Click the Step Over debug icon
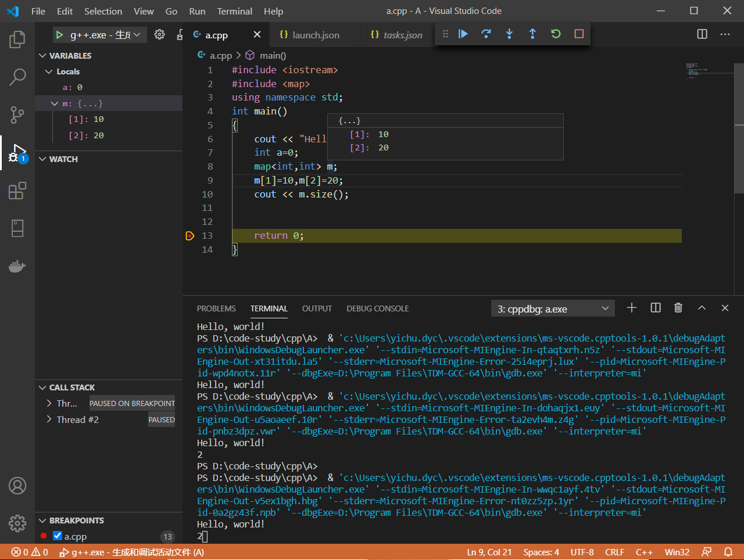The image size is (744, 560). click(x=487, y=34)
